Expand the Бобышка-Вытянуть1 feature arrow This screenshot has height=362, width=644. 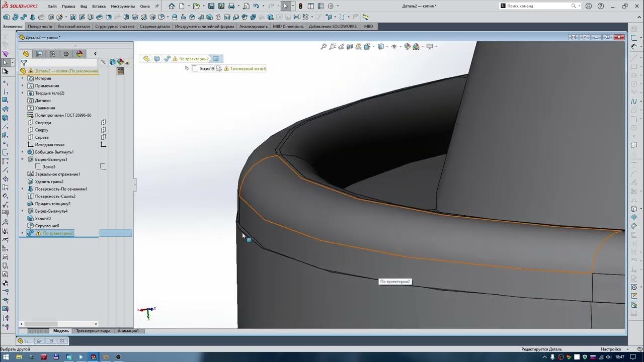pos(22,152)
